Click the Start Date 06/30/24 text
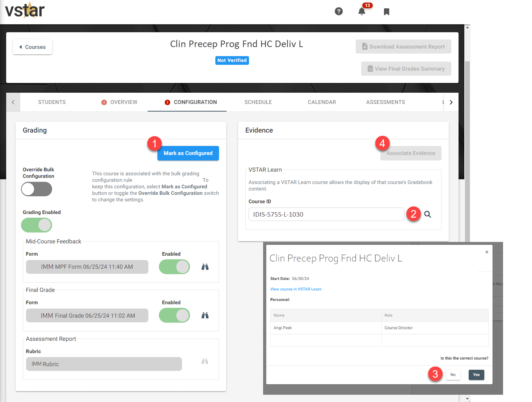The image size is (532, 402). [x=290, y=279]
